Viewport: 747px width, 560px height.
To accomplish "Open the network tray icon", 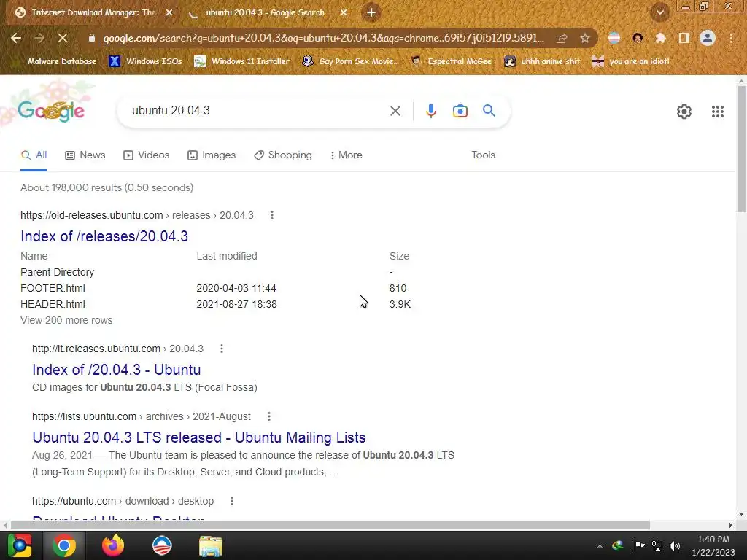I will (x=657, y=545).
